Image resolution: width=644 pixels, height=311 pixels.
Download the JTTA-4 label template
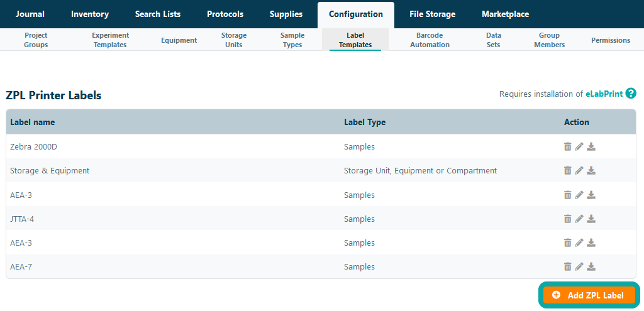point(591,219)
